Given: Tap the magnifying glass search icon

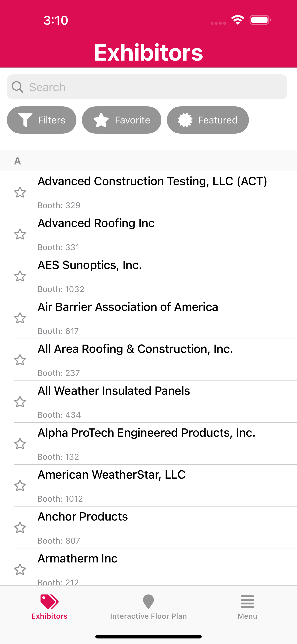Looking at the screenshot, I should pos(17,87).
